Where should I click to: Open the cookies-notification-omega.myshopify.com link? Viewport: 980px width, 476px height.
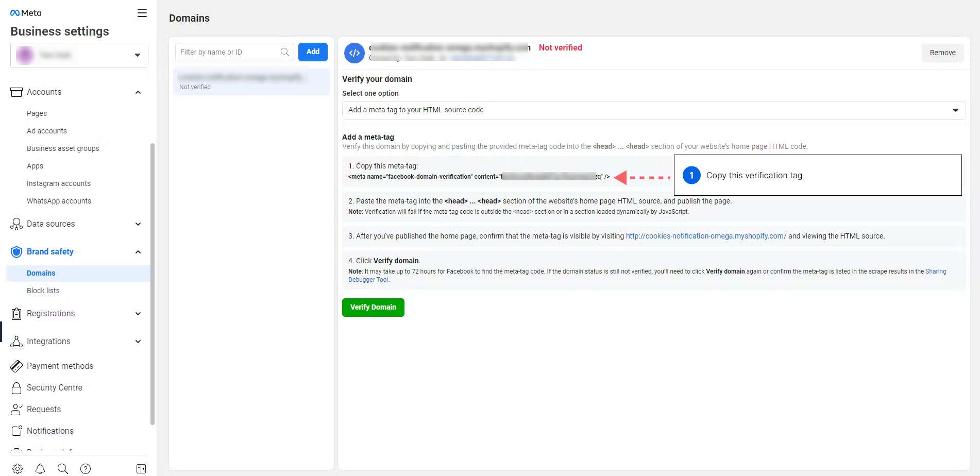pos(706,236)
